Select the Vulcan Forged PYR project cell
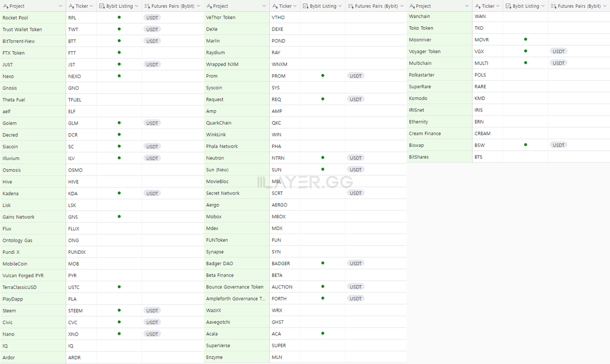This screenshot has width=610, height=364. (33, 276)
